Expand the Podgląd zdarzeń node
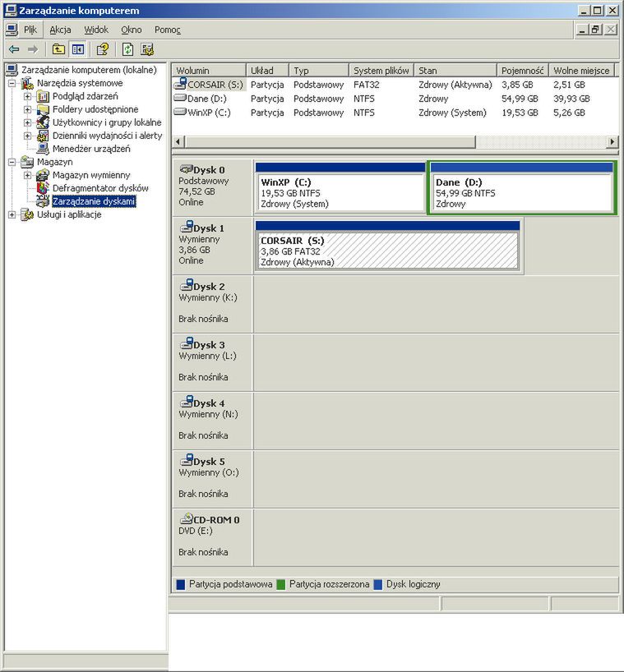The width and height of the screenshot is (624, 672). [x=27, y=96]
